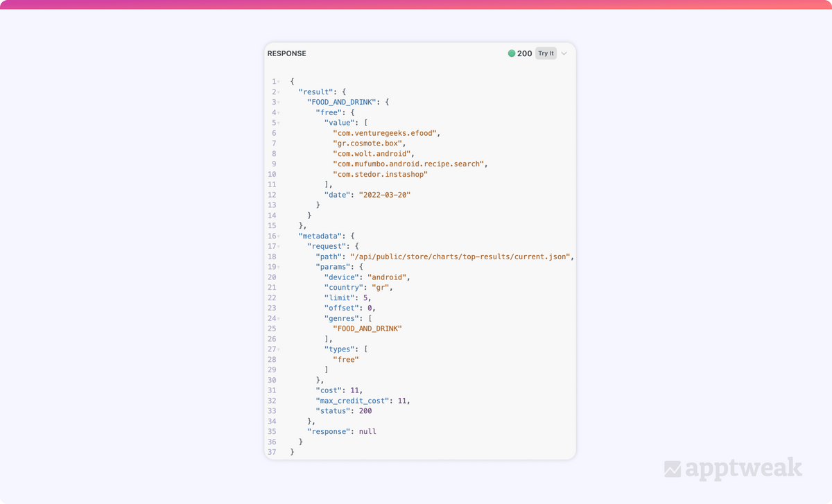Screen dimensions: 832x504
Task: Select "com.wolt.android" string
Action: pyautogui.click(x=372, y=154)
